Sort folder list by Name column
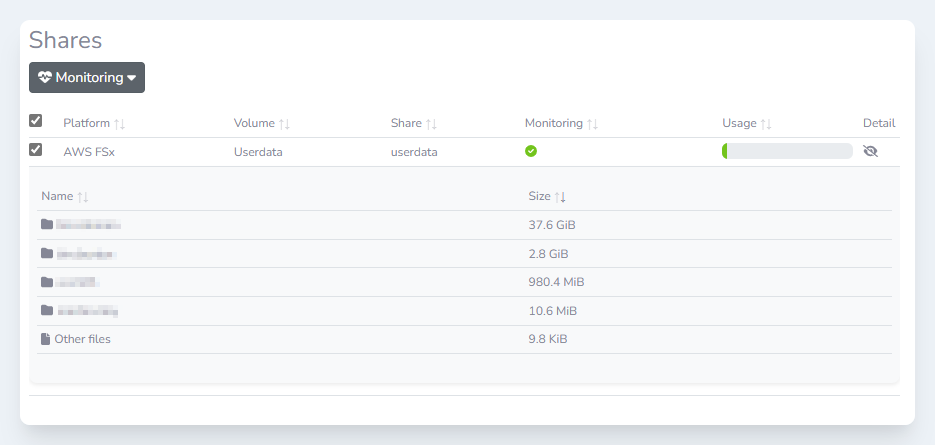The width and height of the screenshot is (935, 445). 83,197
